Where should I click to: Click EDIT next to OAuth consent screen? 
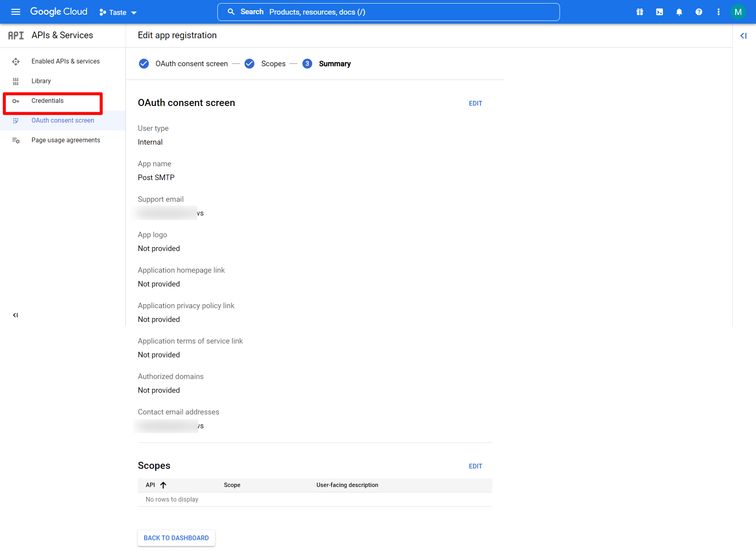475,103
